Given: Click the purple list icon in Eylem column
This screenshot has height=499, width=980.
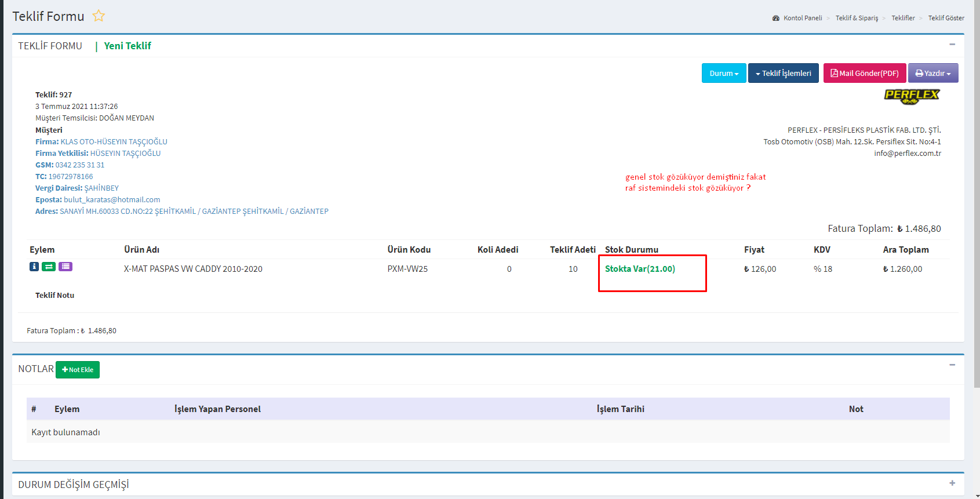Looking at the screenshot, I should tap(65, 267).
